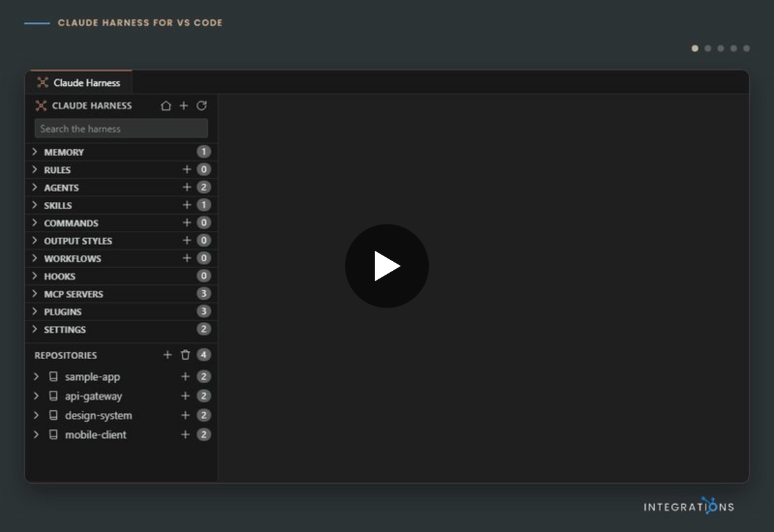Click the Claude Harness logo in the tab
This screenshot has height=532, width=774.
(x=43, y=83)
